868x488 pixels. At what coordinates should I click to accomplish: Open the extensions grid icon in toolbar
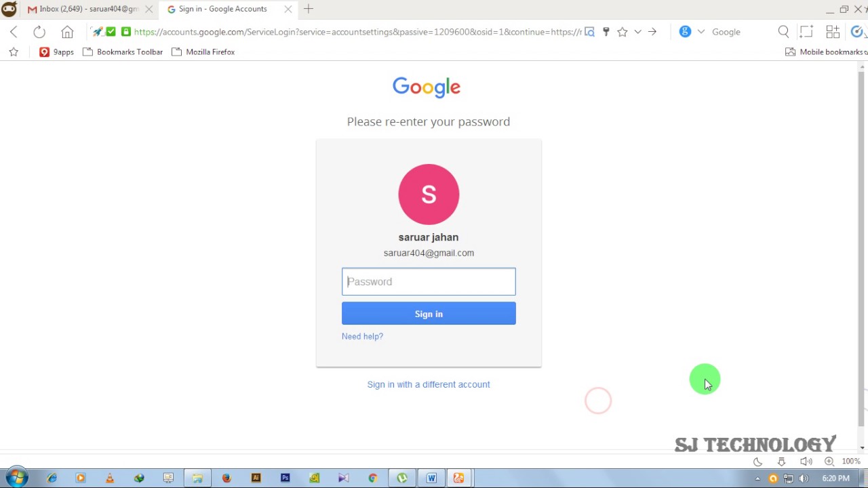coord(833,32)
